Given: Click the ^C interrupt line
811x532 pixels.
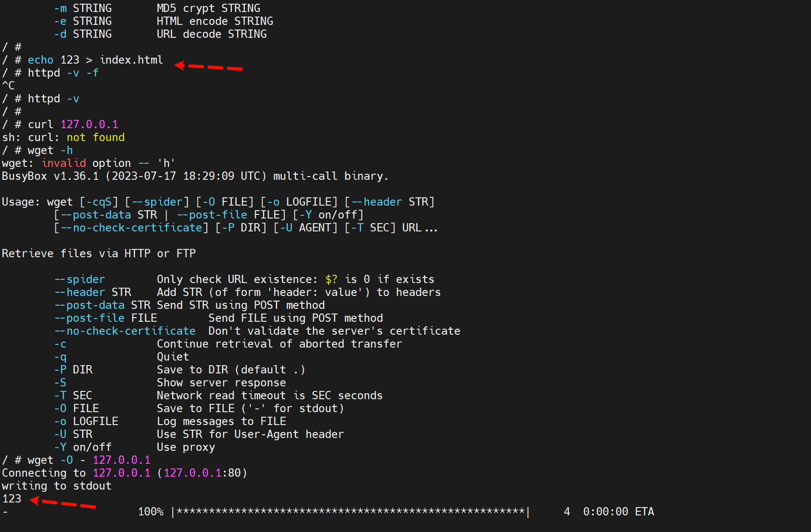Looking at the screenshot, I should tap(8, 86).
